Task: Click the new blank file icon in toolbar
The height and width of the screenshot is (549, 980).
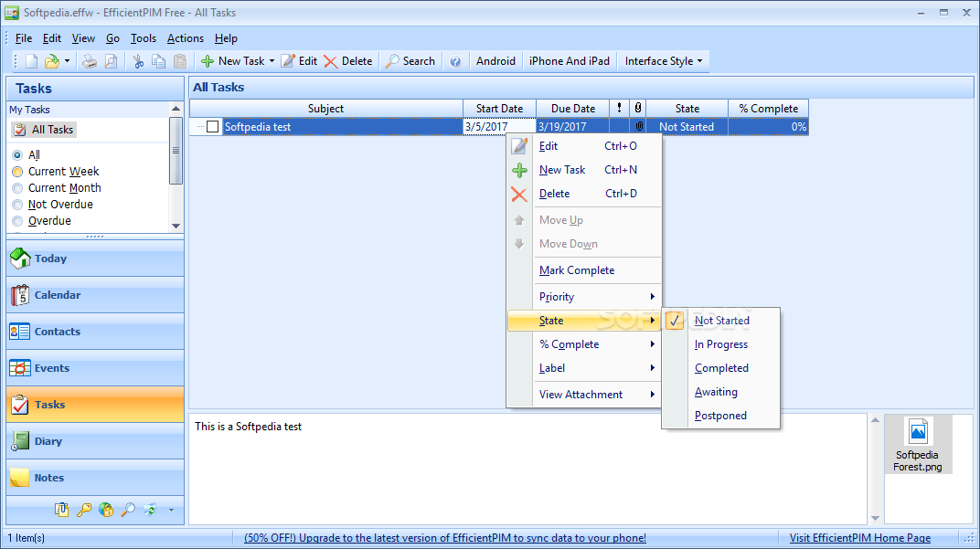Action: point(31,61)
